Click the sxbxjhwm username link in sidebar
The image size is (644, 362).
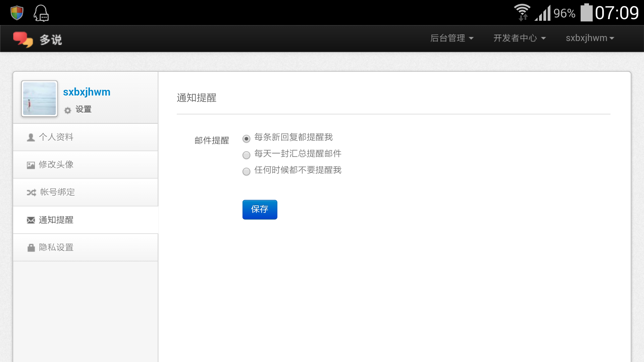pyautogui.click(x=87, y=92)
